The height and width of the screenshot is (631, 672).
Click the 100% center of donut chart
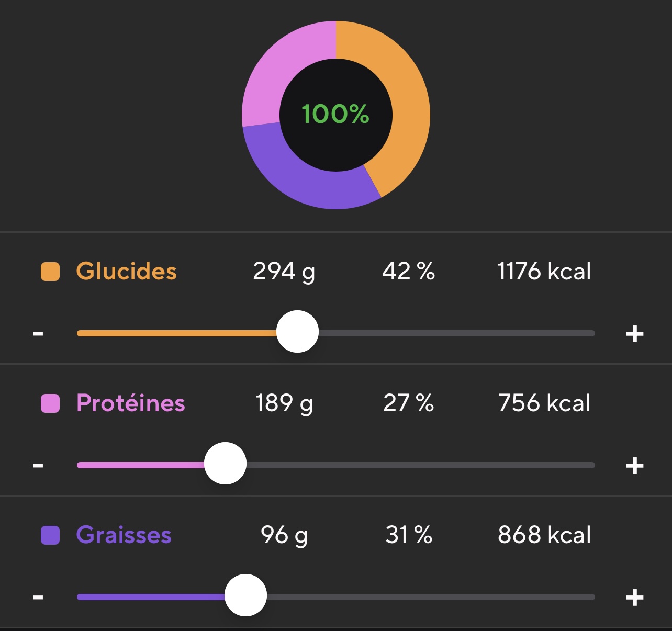(335, 115)
